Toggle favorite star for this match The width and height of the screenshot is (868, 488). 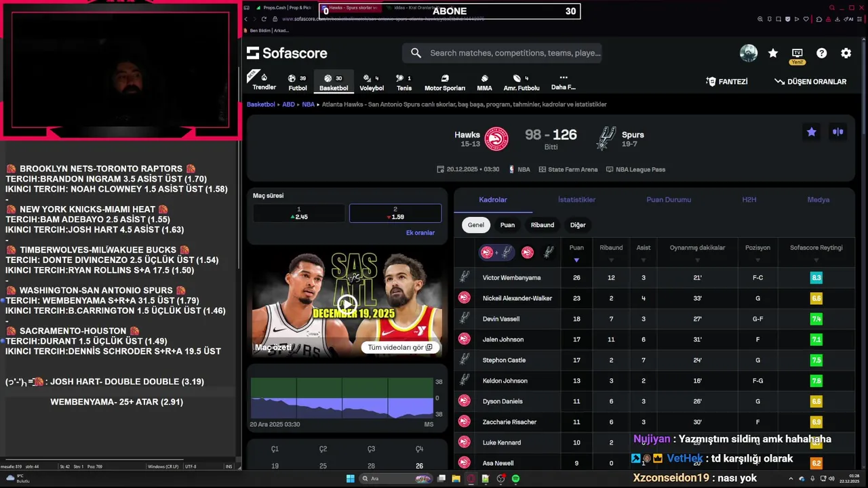[811, 132]
